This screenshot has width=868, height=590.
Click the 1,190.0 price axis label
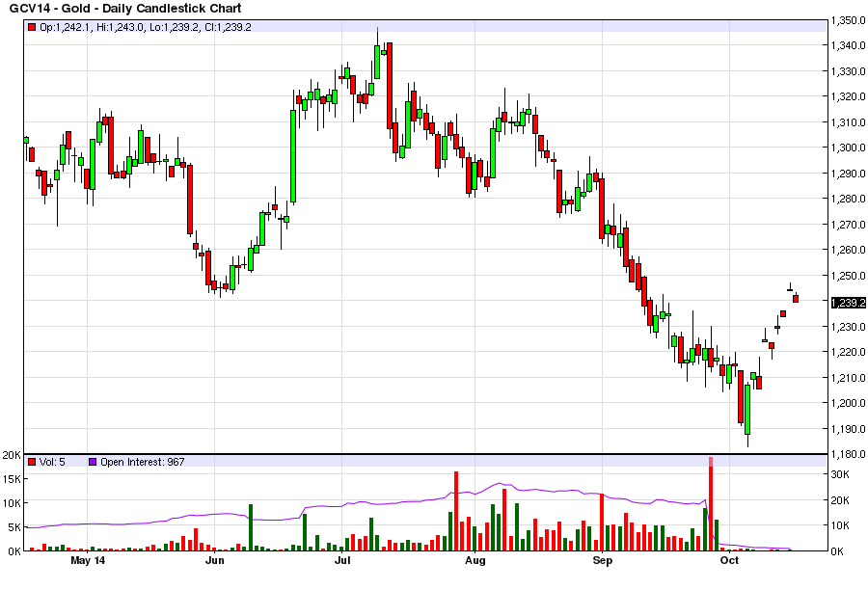(x=848, y=428)
